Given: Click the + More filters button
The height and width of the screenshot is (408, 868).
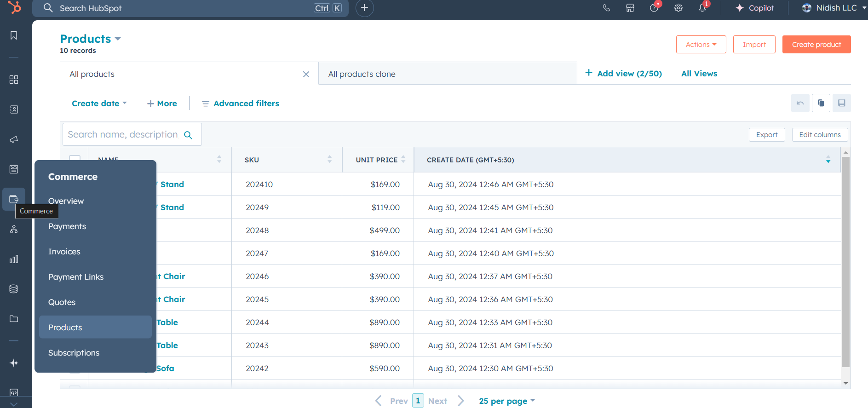Looking at the screenshot, I should click(162, 103).
